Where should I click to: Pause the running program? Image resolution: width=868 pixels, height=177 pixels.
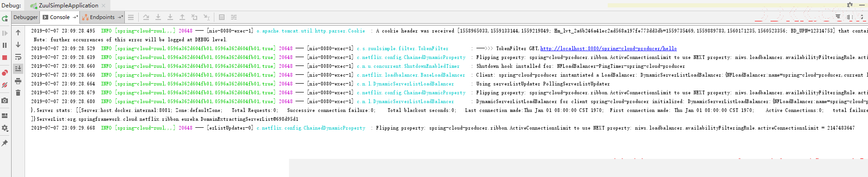(5, 45)
